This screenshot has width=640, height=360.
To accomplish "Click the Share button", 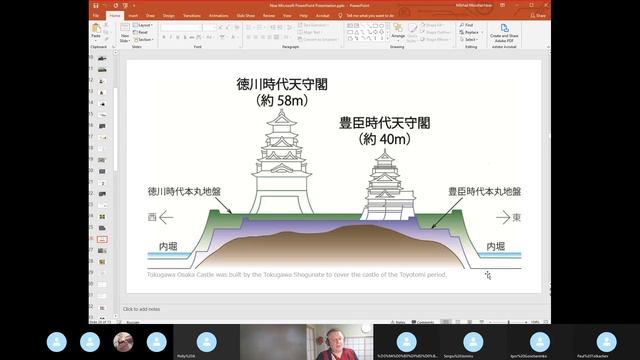I will click(x=538, y=16).
